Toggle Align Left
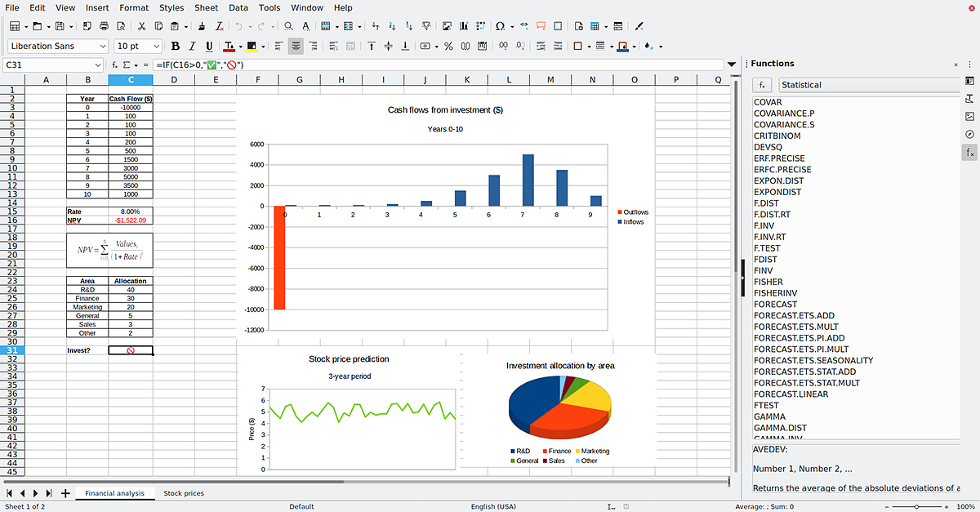This screenshot has width=980, height=512. coord(278,46)
